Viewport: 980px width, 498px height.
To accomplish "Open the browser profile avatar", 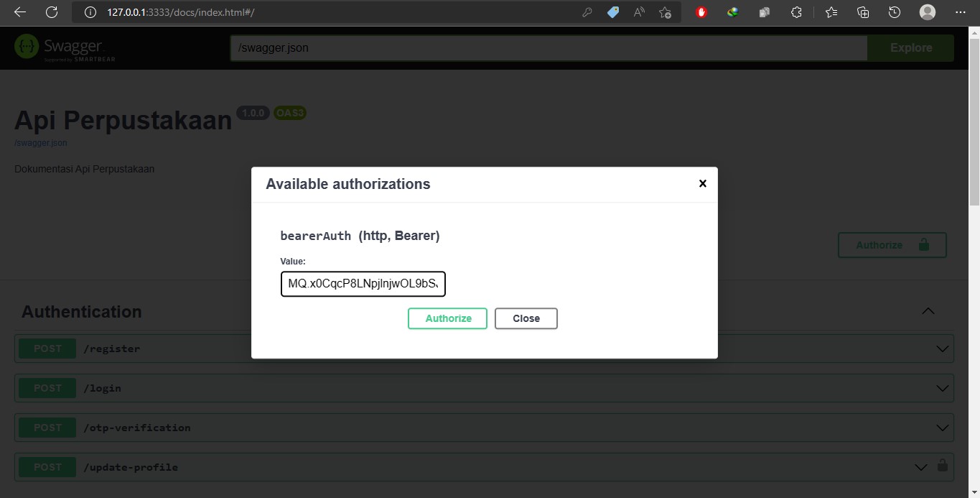I will point(928,12).
